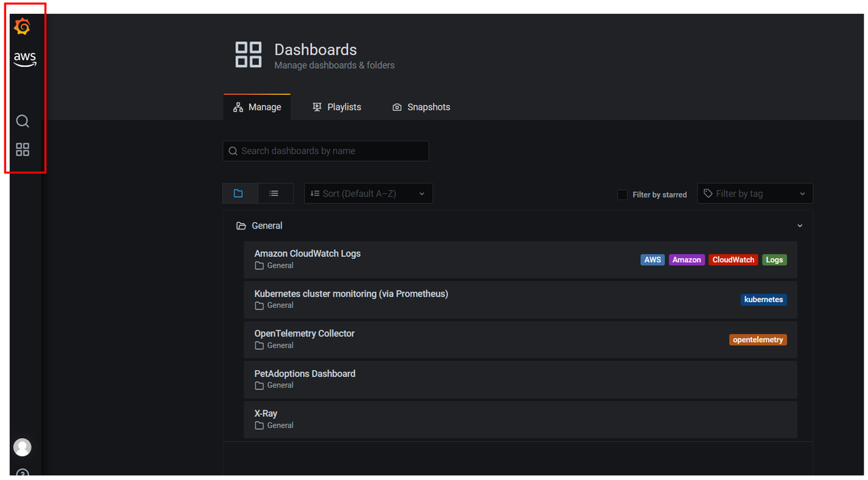Switch to list view layout
This screenshot has width=868, height=480.
pyautogui.click(x=274, y=193)
